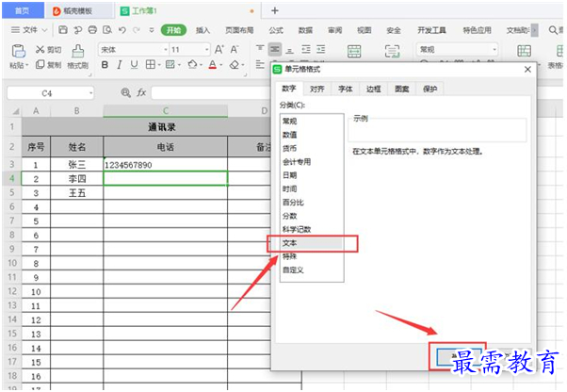
Task: Click the decrease indent icon
Action: [x=306, y=49]
